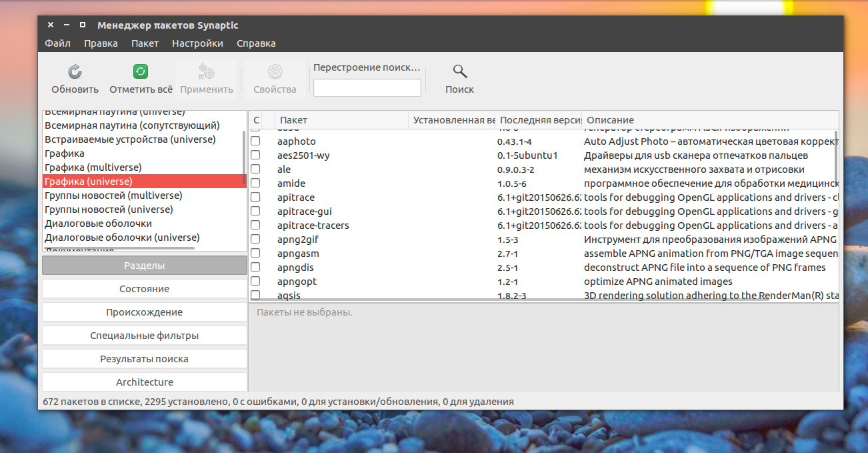Viewport: 868px width, 453px height.
Task: Sort by the Пакет column header
Action: pyautogui.click(x=341, y=120)
